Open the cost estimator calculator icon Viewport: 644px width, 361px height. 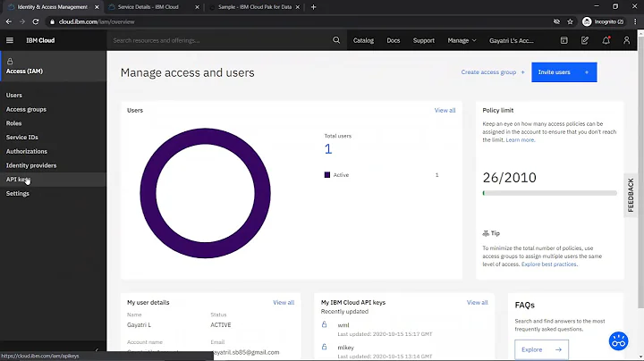[x=563, y=40]
